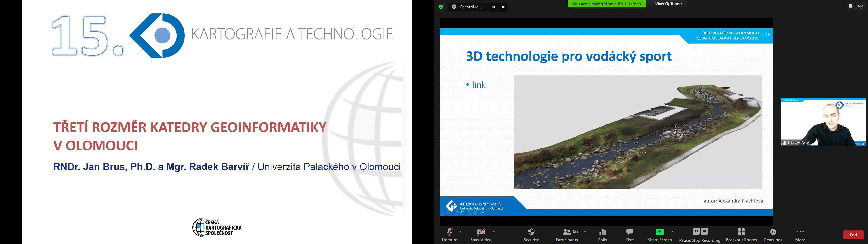Click the red End meeting button
This screenshot has width=868, height=244.
[x=853, y=235]
